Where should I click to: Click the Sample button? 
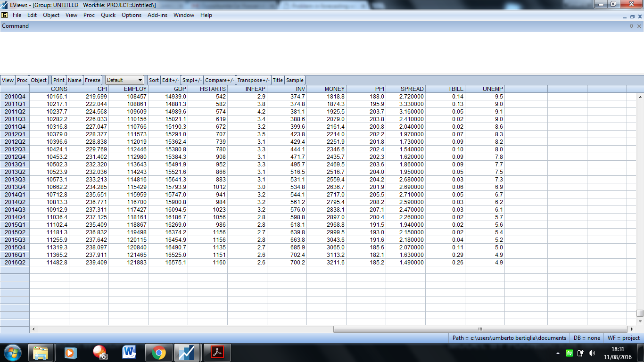295,80
